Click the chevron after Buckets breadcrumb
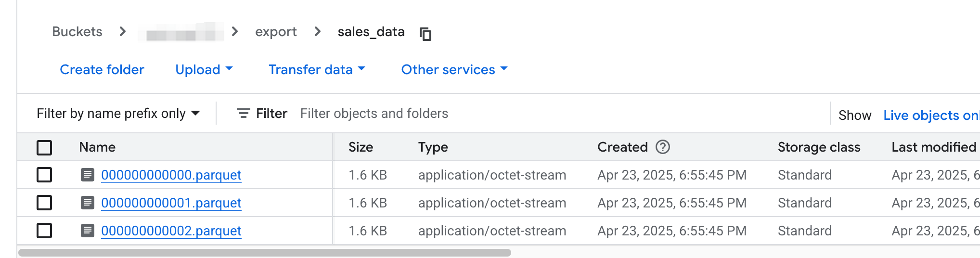 (123, 32)
